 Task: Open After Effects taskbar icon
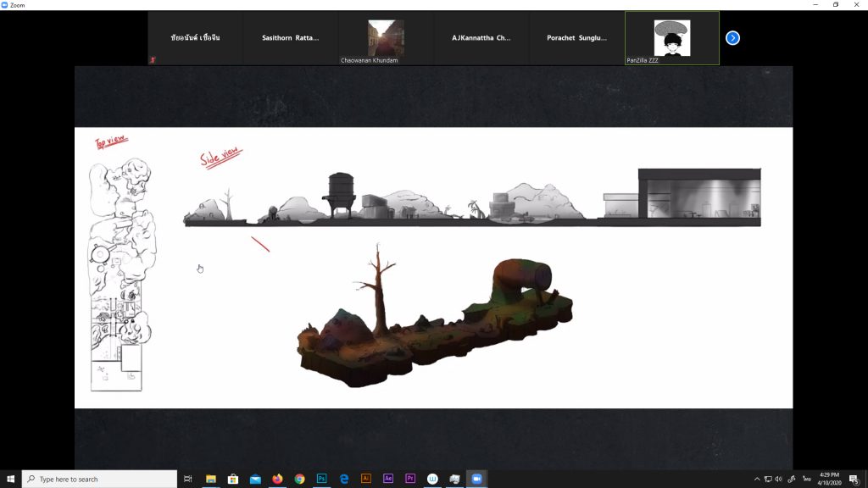pyautogui.click(x=388, y=479)
